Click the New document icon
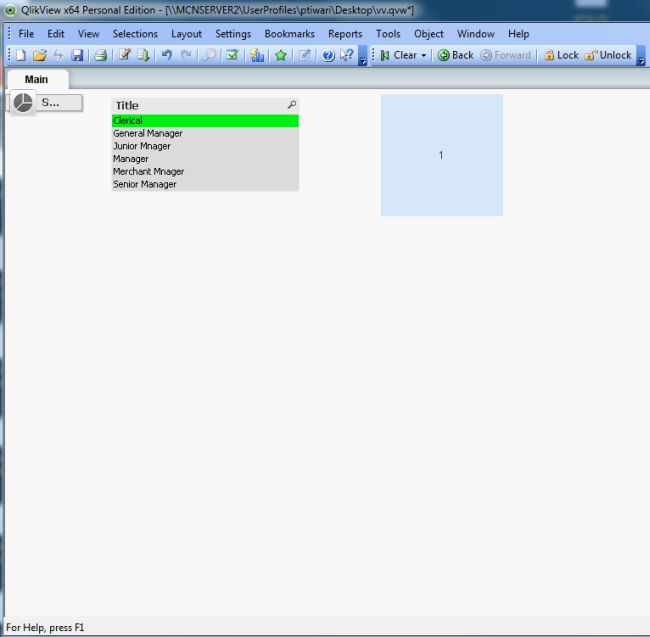The height and width of the screenshot is (637, 650). 21,55
